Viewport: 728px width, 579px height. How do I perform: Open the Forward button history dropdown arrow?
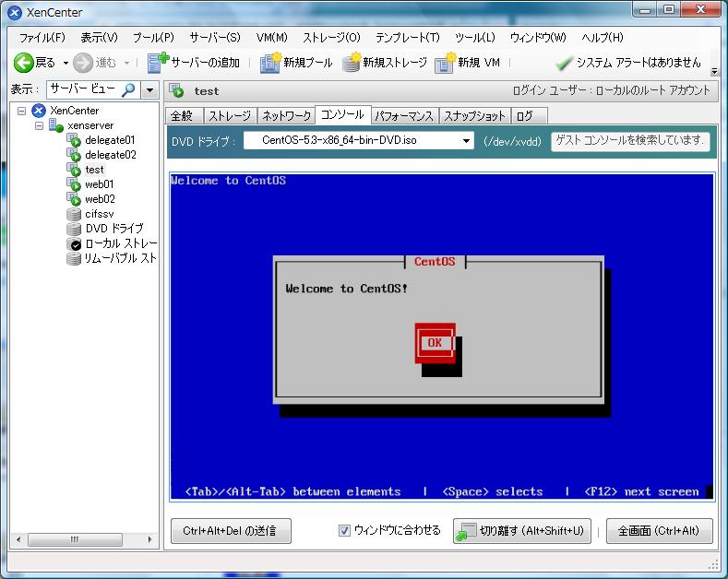(x=126, y=63)
